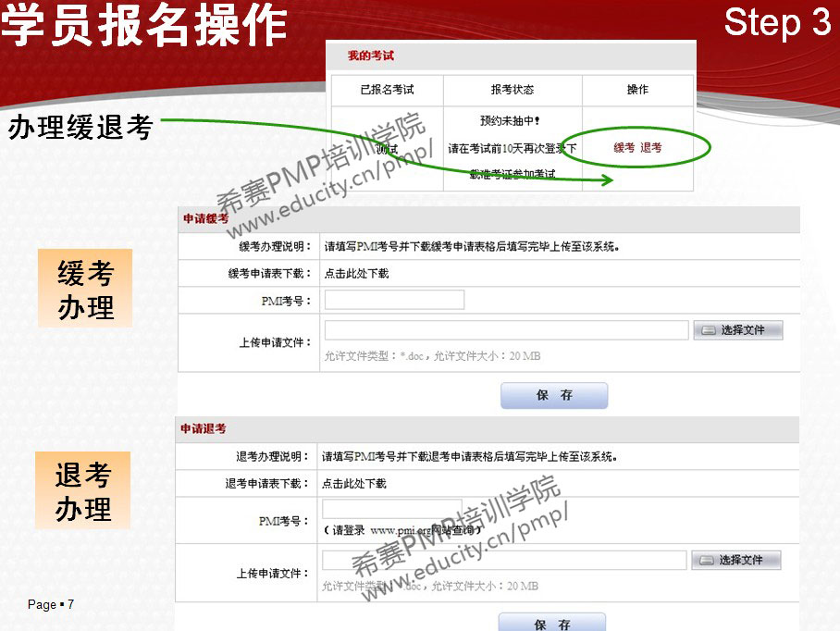The width and height of the screenshot is (840, 631).
Task: Focus the PMI考号 field under 申请缓考
Action: click(x=394, y=300)
